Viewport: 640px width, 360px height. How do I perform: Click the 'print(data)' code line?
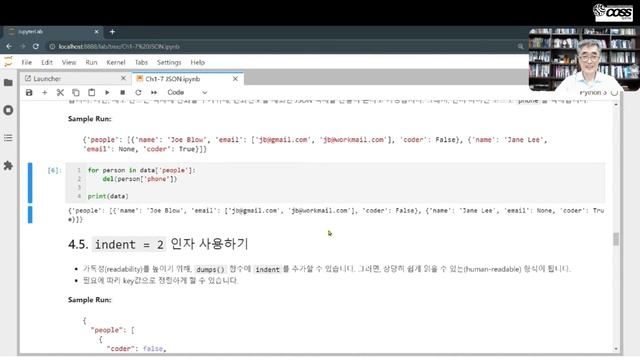click(108, 196)
